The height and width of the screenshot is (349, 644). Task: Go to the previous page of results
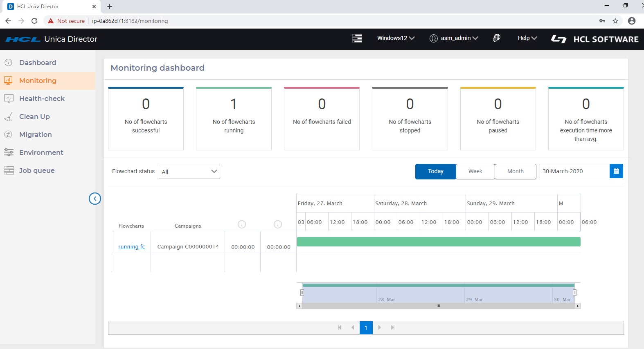pyautogui.click(x=353, y=327)
